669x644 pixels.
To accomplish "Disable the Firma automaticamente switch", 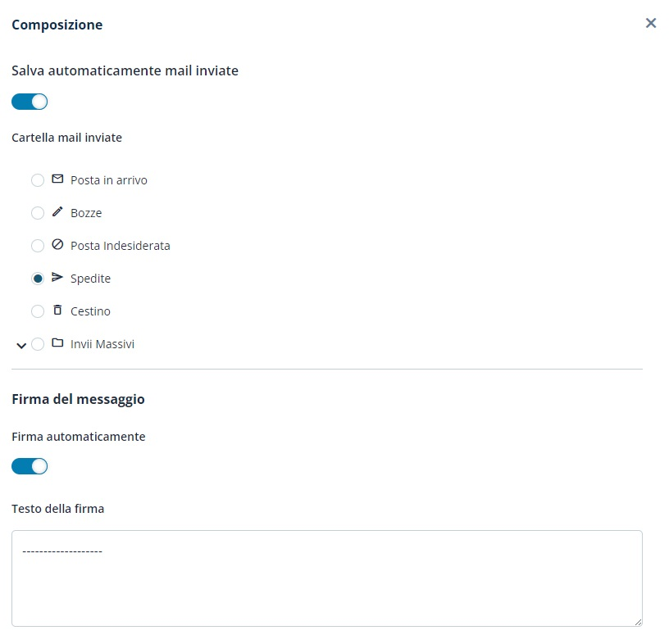I will (30, 466).
